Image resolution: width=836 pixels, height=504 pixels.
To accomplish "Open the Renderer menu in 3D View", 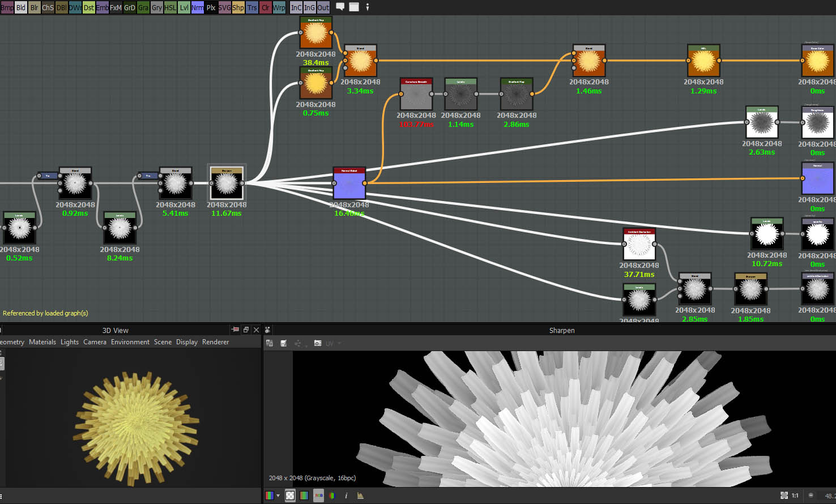I will [x=216, y=342].
